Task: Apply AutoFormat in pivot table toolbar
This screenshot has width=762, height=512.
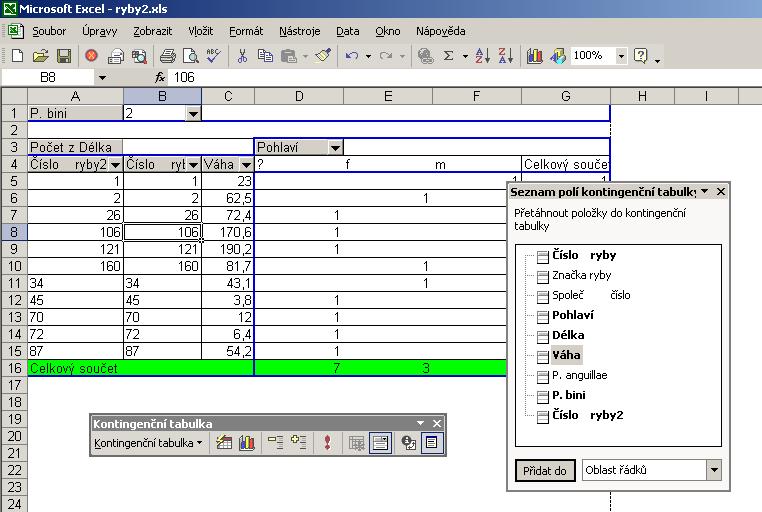Action: click(x=224, y=443)
